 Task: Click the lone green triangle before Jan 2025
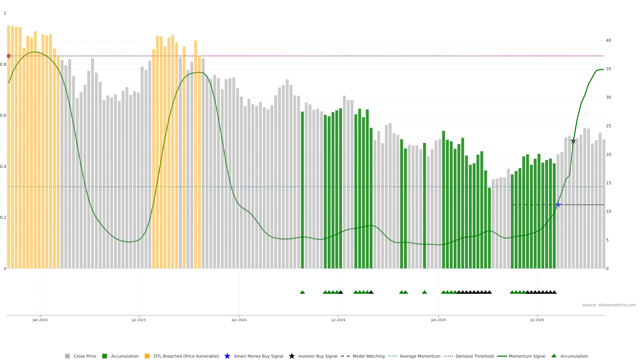pyautogui.click(x=424, y=292)
